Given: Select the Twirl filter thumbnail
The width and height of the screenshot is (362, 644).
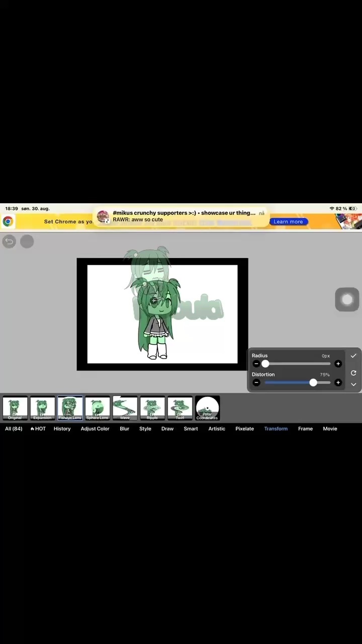Looking at the screenshot, I should [180, 408].
